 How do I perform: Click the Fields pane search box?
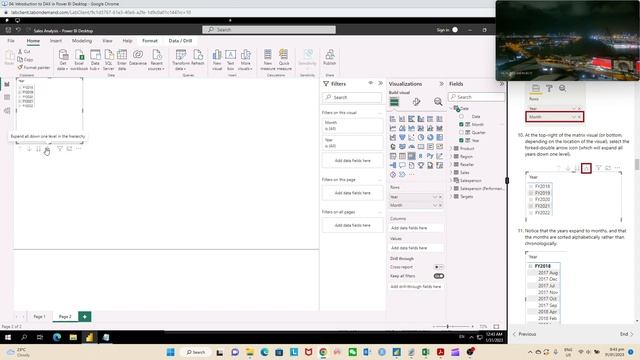(476, 97)
